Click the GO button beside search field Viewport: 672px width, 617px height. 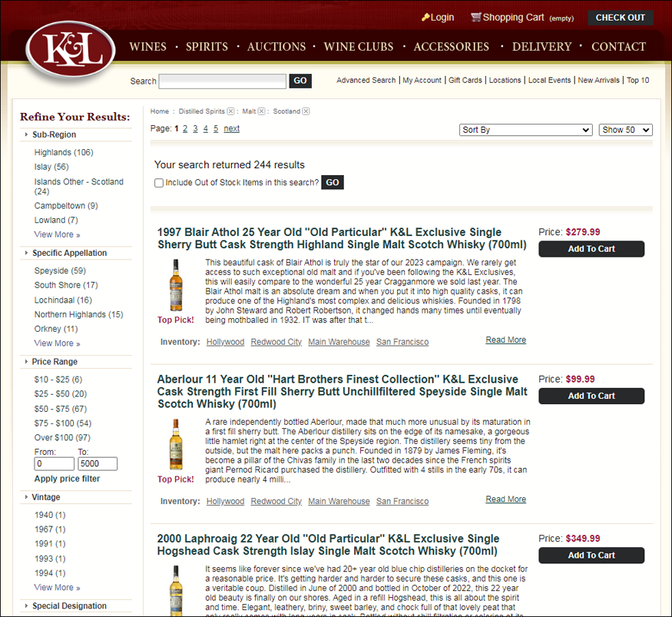[300, 81]
